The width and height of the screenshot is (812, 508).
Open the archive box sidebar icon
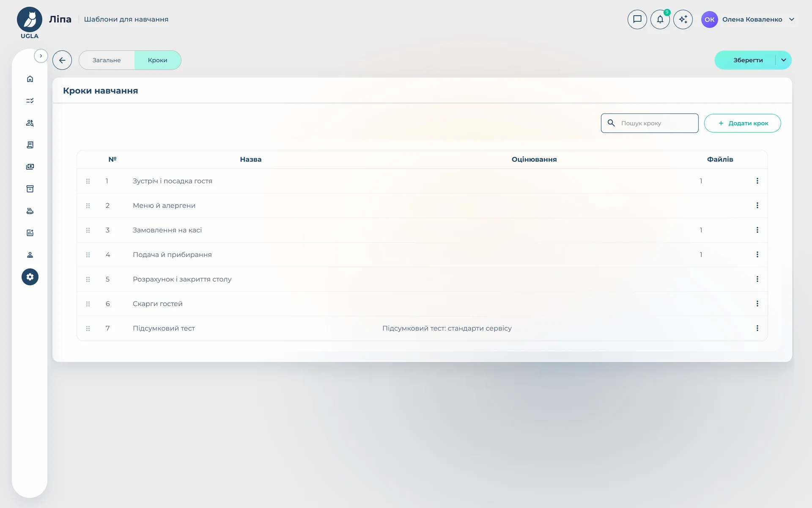(30, 189)
